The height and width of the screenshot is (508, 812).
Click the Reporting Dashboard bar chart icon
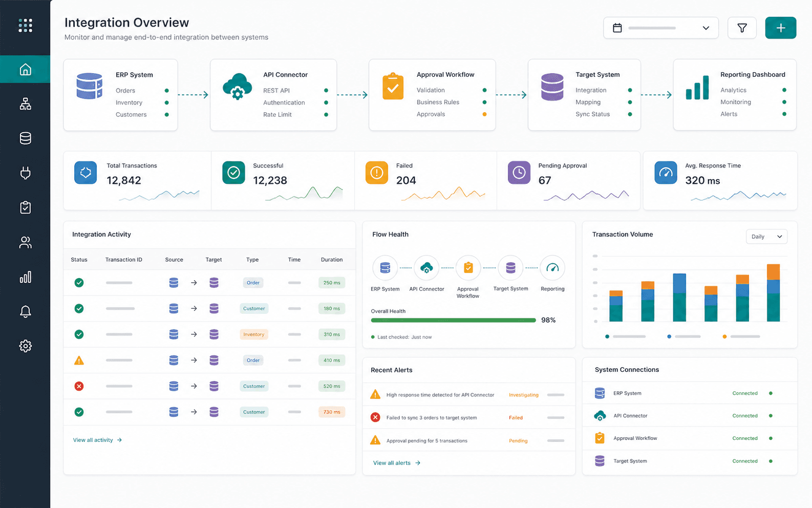coord(697,87)
